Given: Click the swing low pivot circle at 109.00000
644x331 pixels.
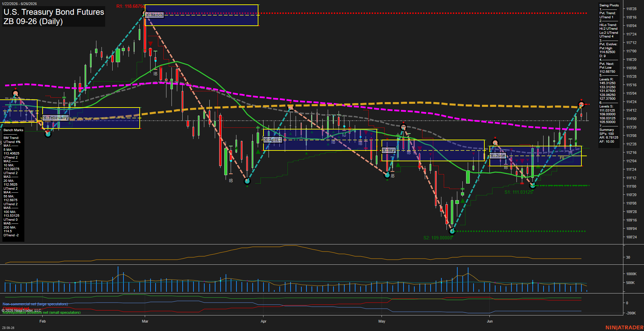Looking at the screenshot, I should pos(452,232).
